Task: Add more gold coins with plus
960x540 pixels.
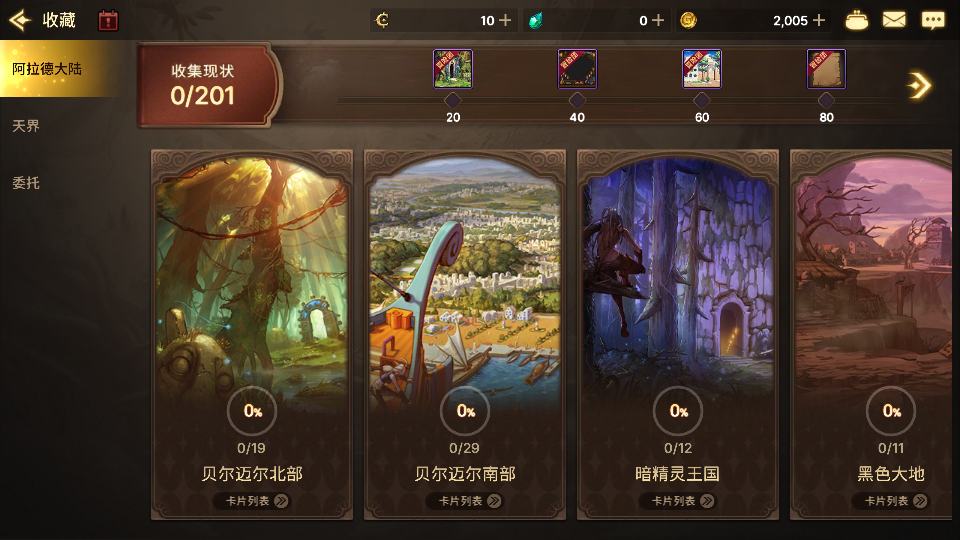Action: click(x=819, y=21)
